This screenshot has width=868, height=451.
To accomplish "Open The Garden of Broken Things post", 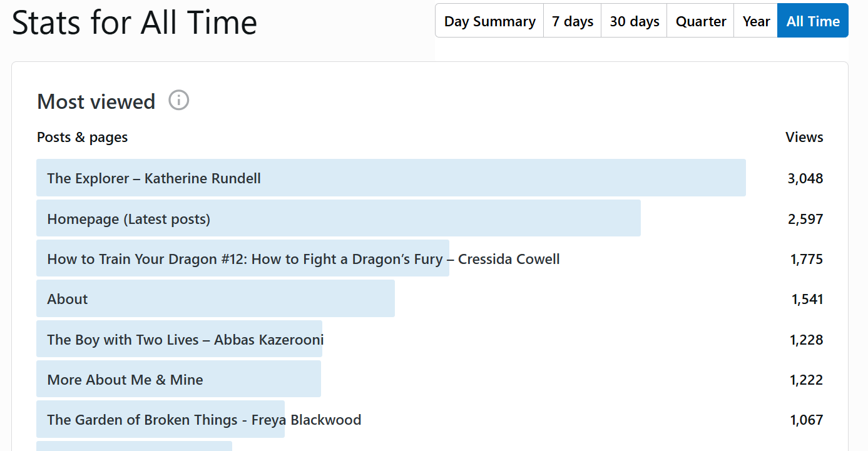I will (204, 420).
